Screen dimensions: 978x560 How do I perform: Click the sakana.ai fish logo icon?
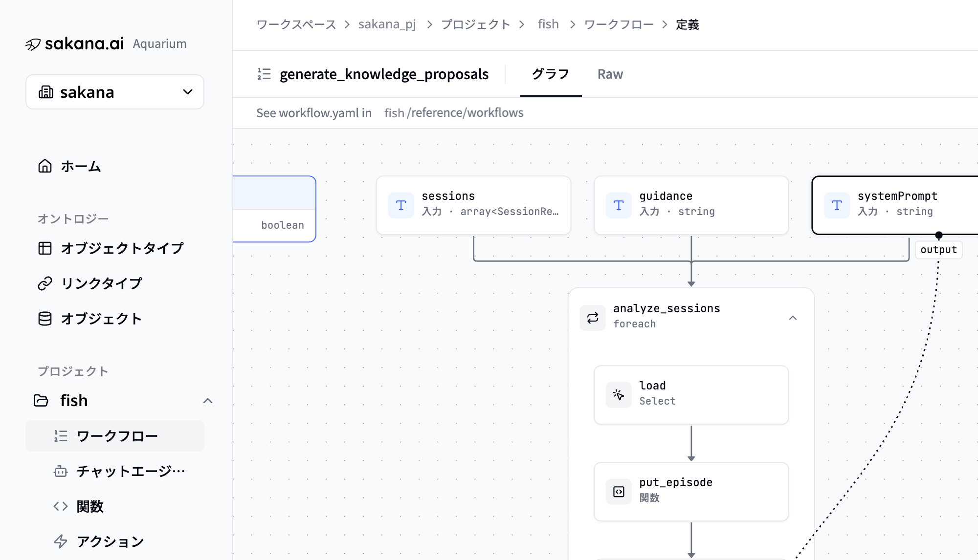(x=33, y=44)
